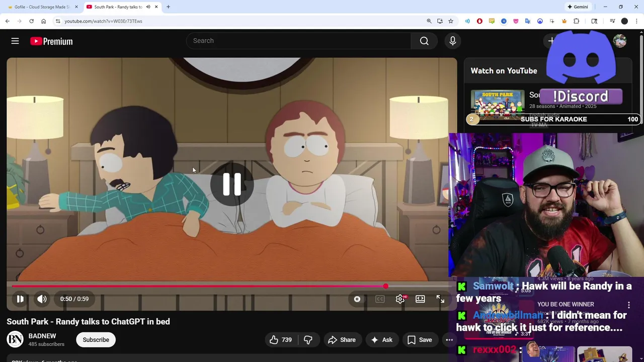Image resolution: width=644 pixels, height=362 pixels.
Task: Open the BADNEW channel avatar
Action: coord(15,340)
